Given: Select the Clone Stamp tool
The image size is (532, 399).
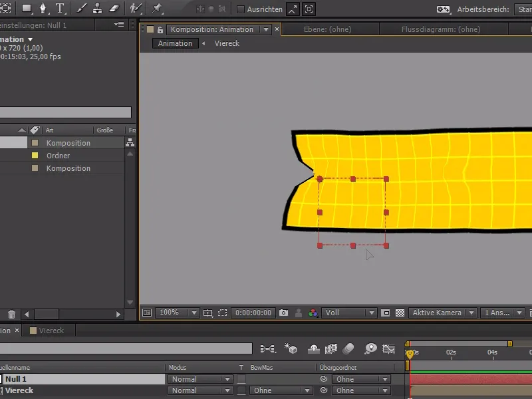Looking at the screenshot, I should click(97, 9).
